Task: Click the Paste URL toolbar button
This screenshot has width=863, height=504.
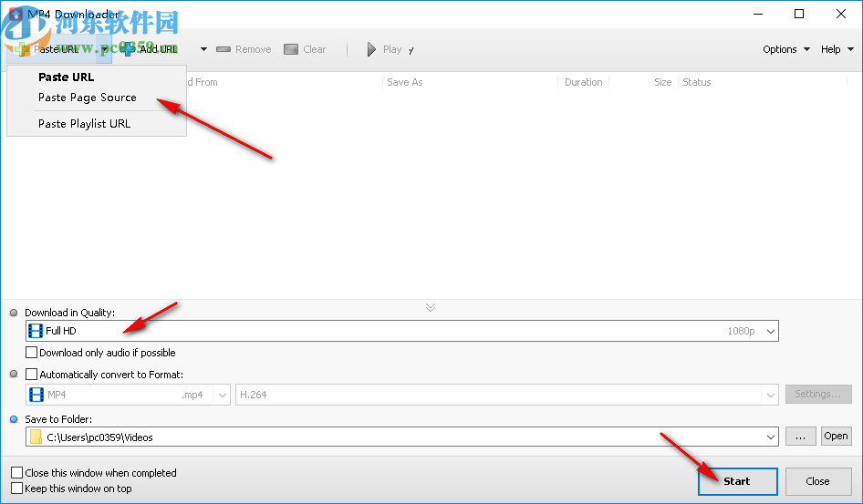Action: 52,49
